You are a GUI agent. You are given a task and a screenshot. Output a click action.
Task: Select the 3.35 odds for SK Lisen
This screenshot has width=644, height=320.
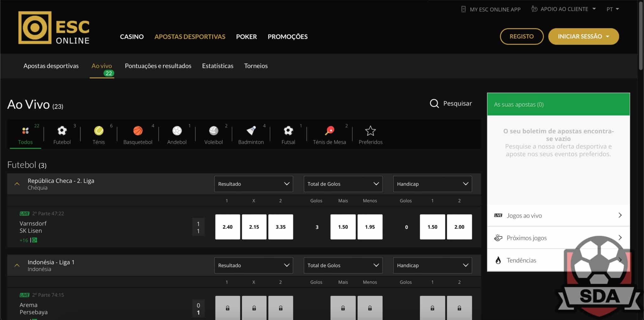[x=281, y=227]
